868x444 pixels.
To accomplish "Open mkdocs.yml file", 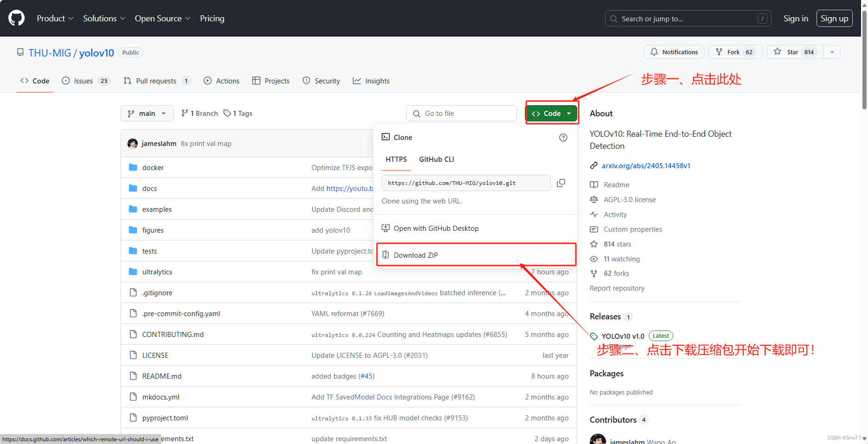I will (161, 397).
